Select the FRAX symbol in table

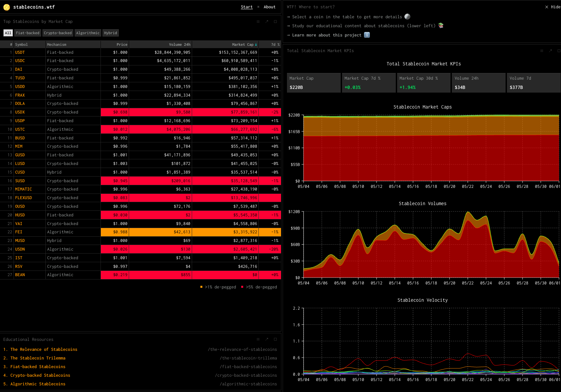20,95
